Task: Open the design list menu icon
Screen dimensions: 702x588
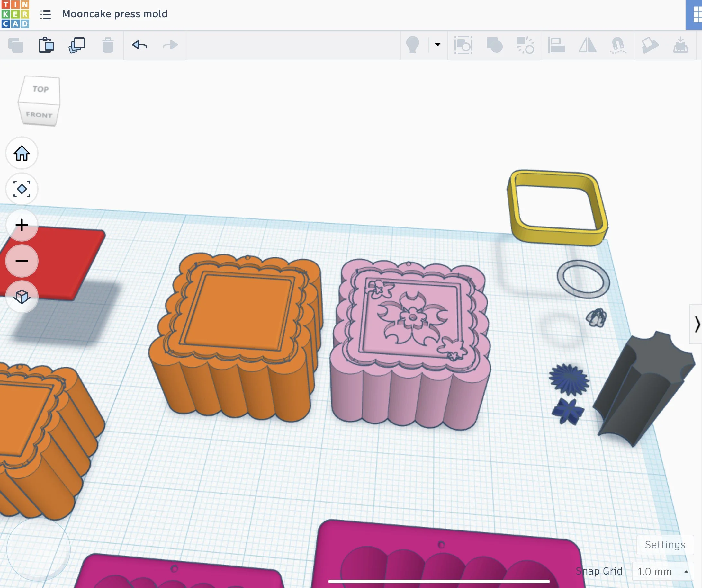Action: coord(45,14)
